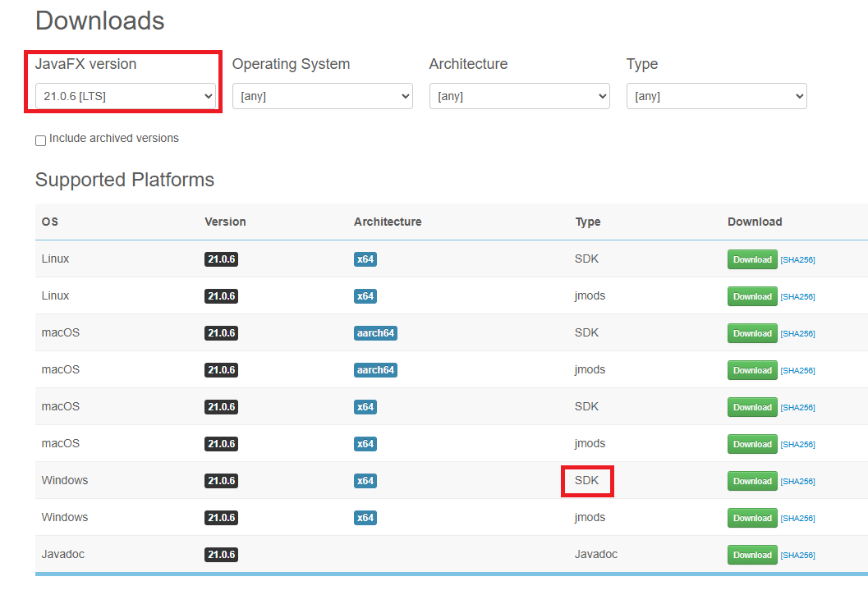Image resolution: width=868 pixels, height=595 pixels.
Task: Click jmods type cell in Windows row
Action: click(590, 517)
